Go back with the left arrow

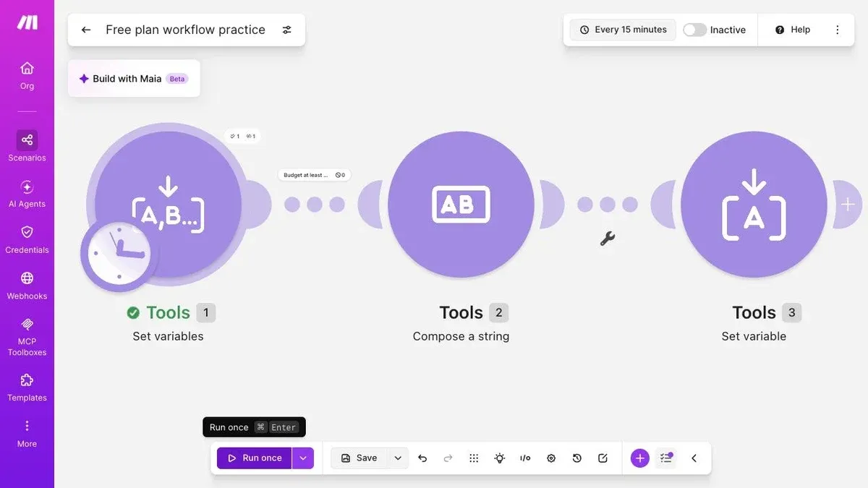pyautogui.click(x=86, y=30)
